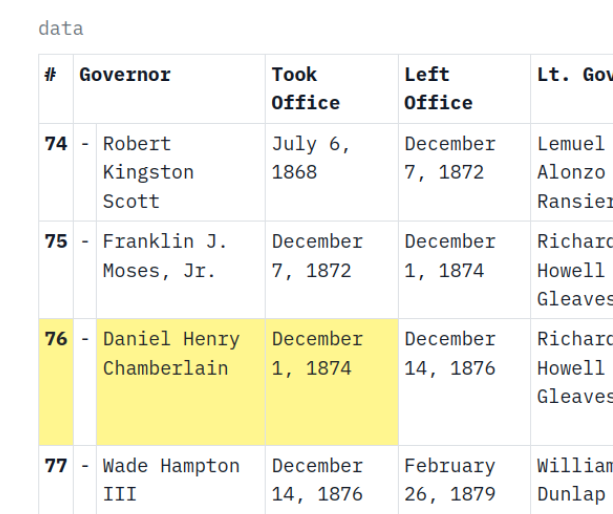Screen dimensions: 613x514
Task: Click the July 6, 1868 date cell
Action: click(312, 158)
